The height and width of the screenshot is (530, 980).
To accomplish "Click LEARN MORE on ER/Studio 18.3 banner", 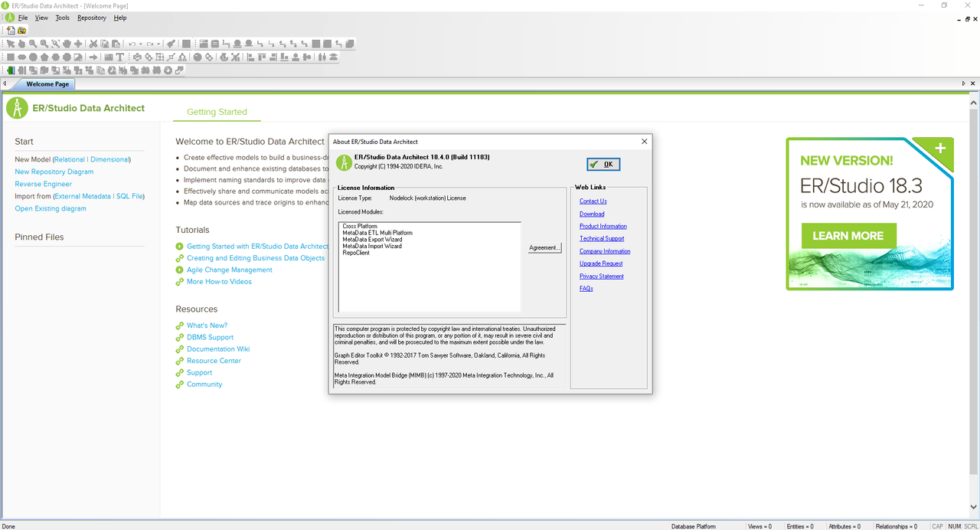I will click(848, 236).
